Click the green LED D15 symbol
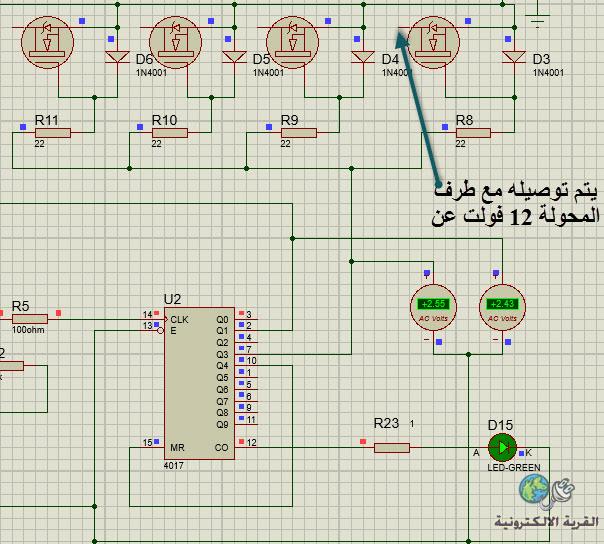Screen dimensions: 604x544 tap(502, 448)
